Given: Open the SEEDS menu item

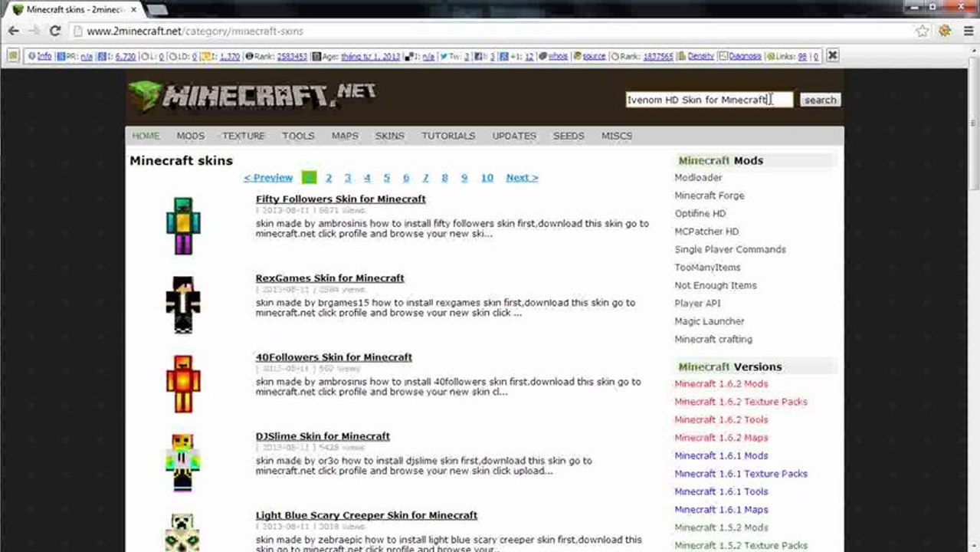Looking at the screenshot, I should coord(569,136).
